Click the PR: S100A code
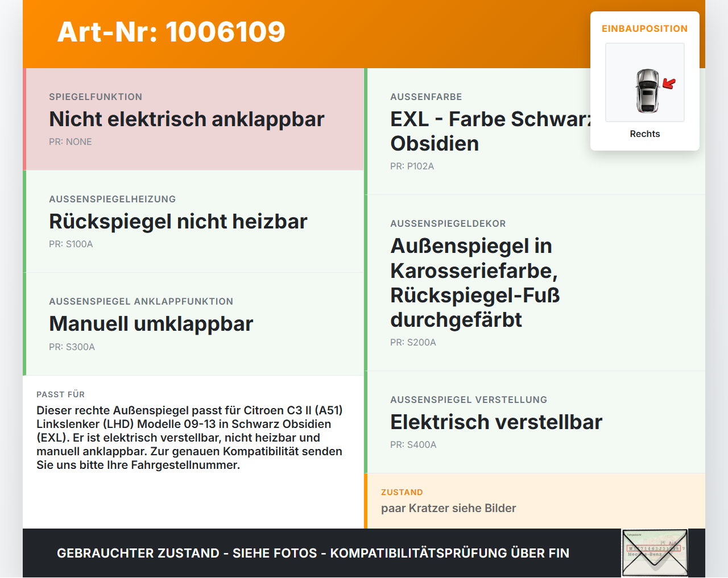Image resolution: width=728 pixels, height=578 pixels. click(71, 244)
